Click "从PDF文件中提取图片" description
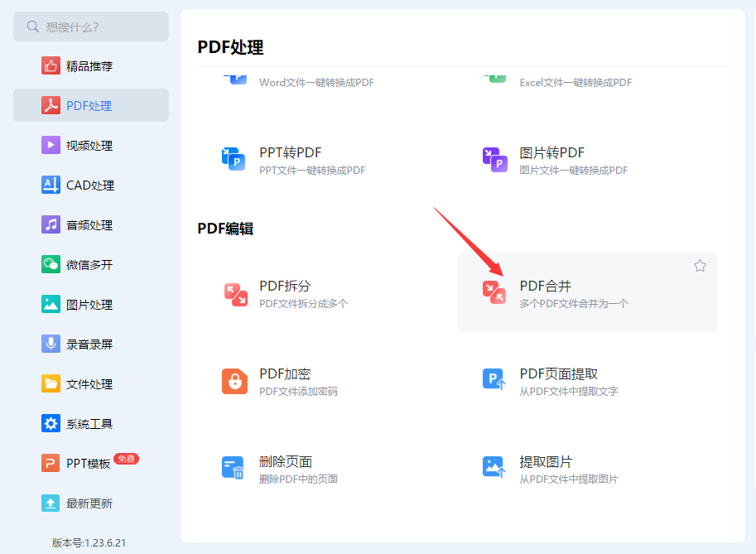This screenshot has width=756, height=554. 568,479
